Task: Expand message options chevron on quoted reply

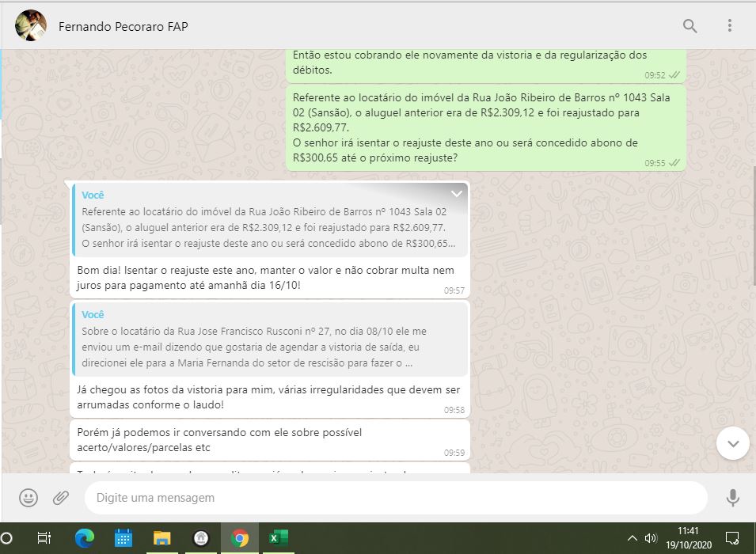Action: pyautogui.click(x=457, y=194)
